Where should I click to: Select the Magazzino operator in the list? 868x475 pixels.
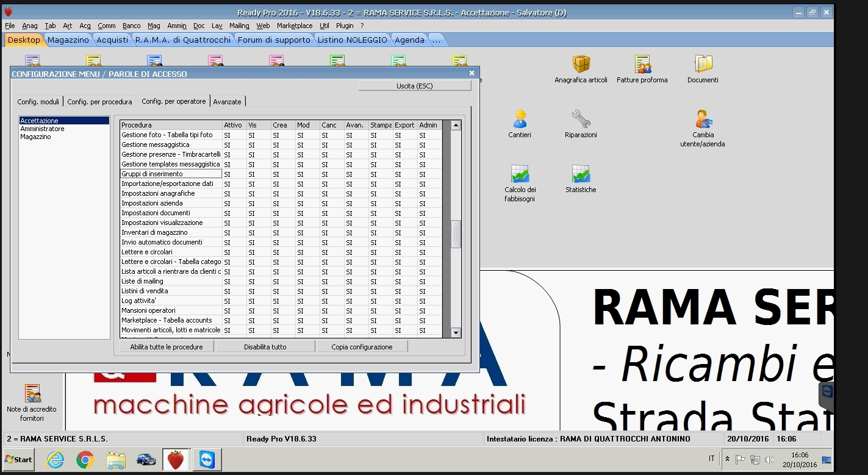coord(64,137)
